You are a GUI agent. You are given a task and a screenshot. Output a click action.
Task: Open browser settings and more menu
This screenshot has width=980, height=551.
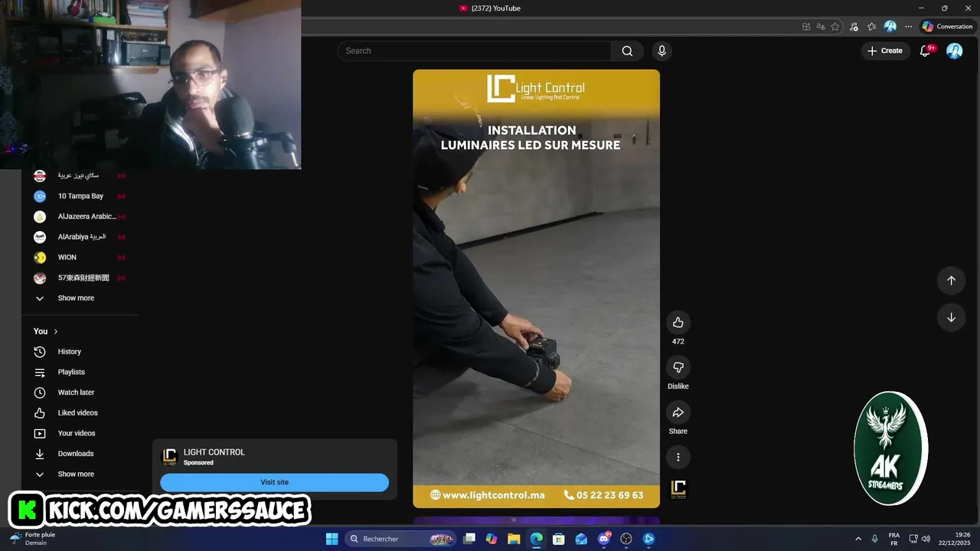coord(908,27)
